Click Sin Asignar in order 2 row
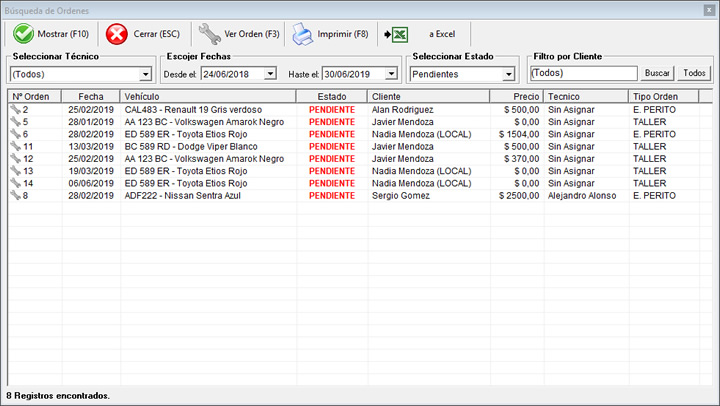Image resolution: width=720 pixels, height=406 pixels. [x=571, y=110]
